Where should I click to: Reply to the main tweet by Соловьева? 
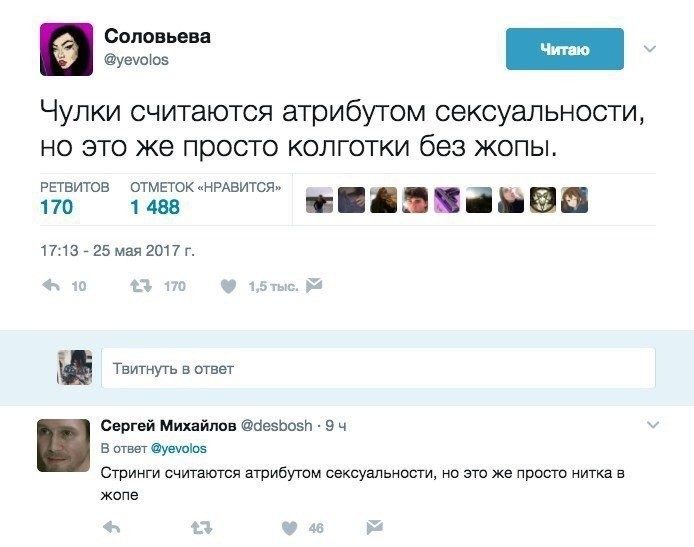click(52, 286)
